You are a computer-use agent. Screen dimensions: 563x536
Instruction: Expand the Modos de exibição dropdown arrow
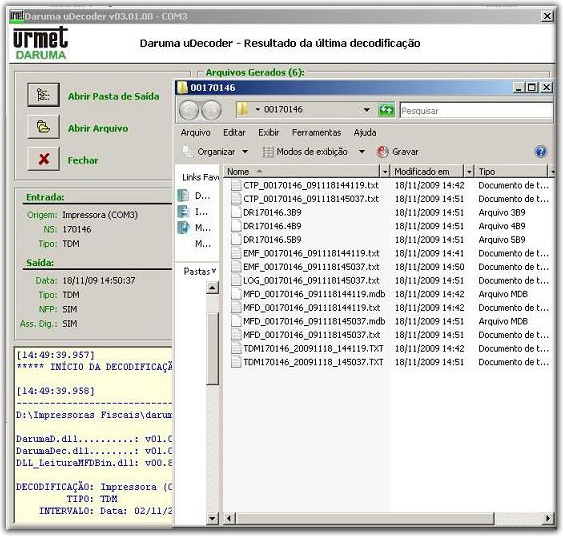coord(362,152)
